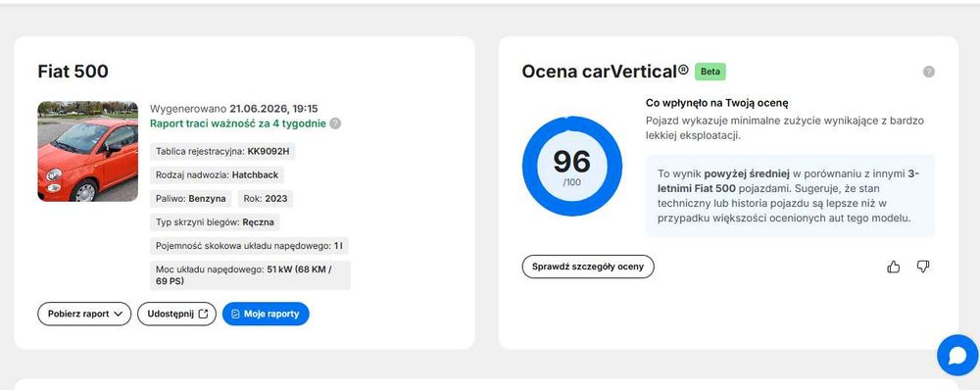Image resolution: width=980 pixels, height=390 pixels.
Task: Click the Paliwo Benzyna tag
Action: coord(191,199)
